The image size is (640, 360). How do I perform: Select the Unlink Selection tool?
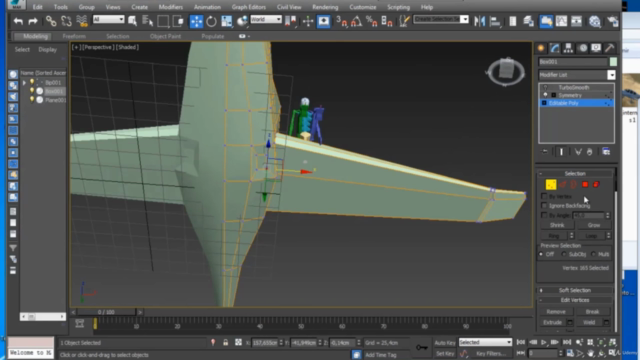pyautogui.click(x=66, y=21)
